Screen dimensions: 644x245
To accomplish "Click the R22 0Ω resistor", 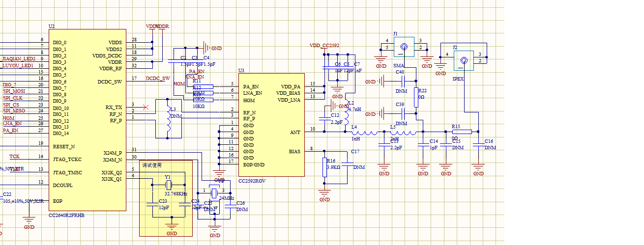I will click(416, 97).
